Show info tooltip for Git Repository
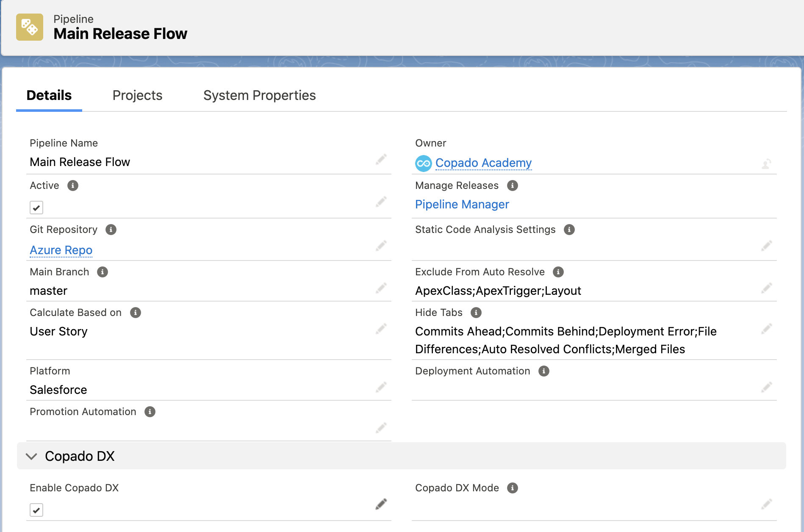The height and width of the screenshot is (532, 804). click(111, 230)
